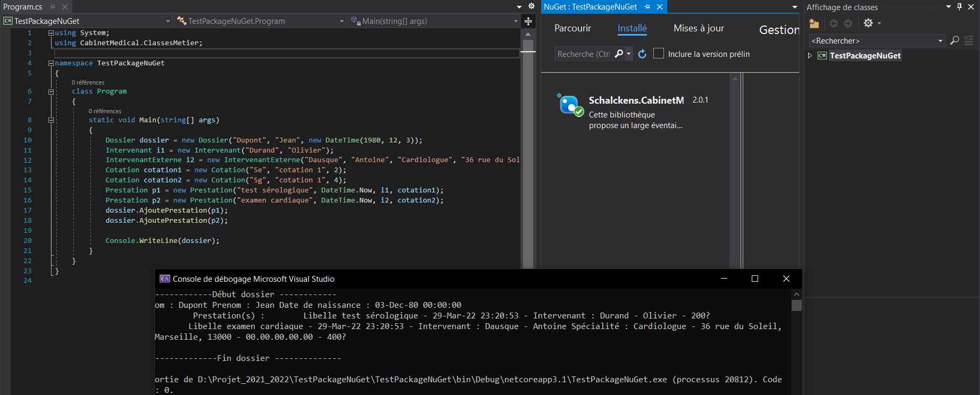Screen dimensions: 980x395
Task: Switch to the Mises à jour tab
Action: point(699,28)
